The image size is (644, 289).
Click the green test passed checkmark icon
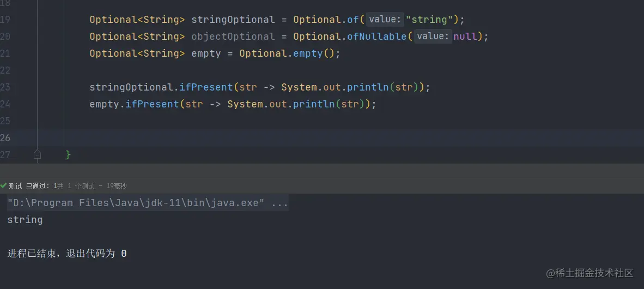[4, 186]
